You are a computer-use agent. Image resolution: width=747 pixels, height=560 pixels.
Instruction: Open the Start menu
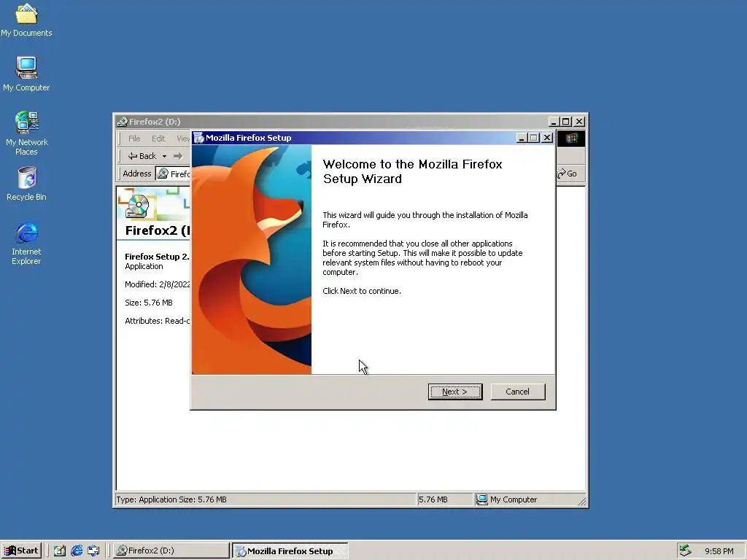21,551
